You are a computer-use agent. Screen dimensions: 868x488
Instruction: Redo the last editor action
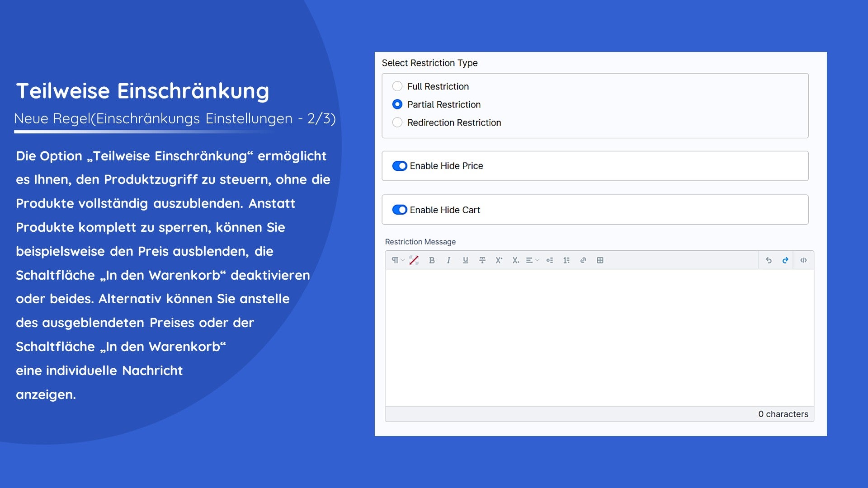785,260
